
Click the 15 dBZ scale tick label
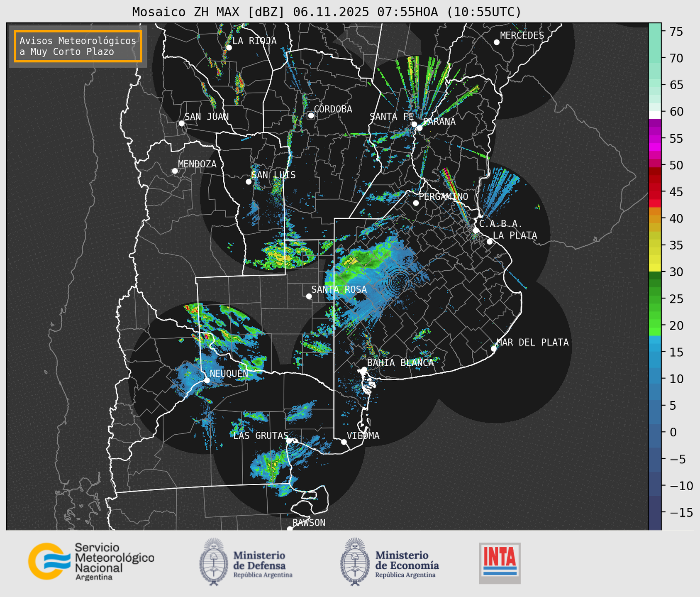point(676,352)
